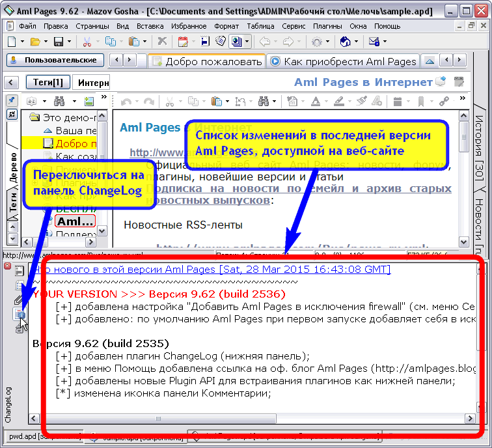Open dropdown arrow next to Open folder icon
This screenshot has width=492, height=448.
[46, 41]
